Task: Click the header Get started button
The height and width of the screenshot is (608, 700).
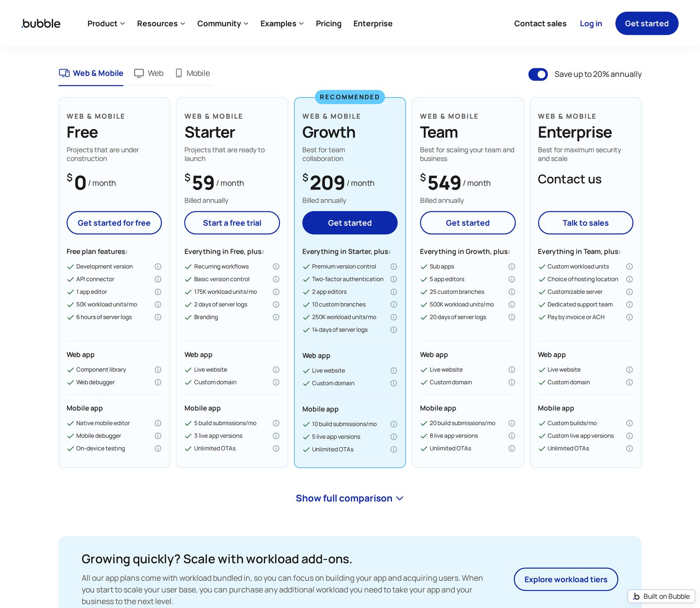Action: (647, 24)
